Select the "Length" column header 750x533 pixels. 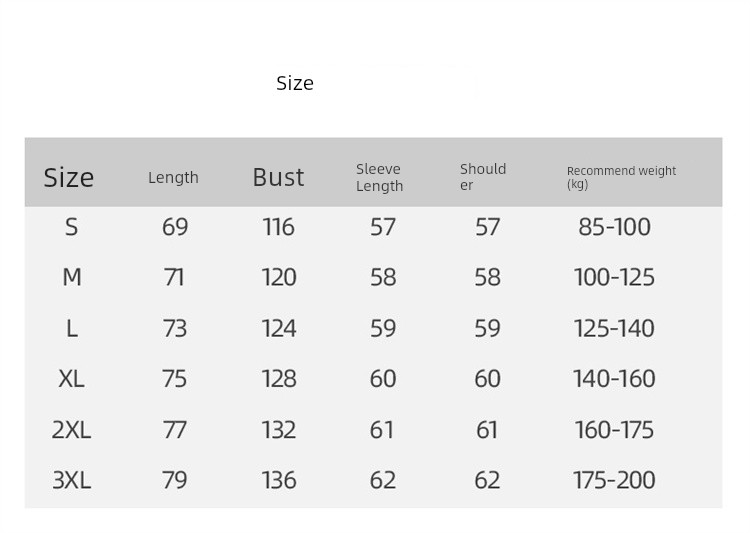click(173, 178)
